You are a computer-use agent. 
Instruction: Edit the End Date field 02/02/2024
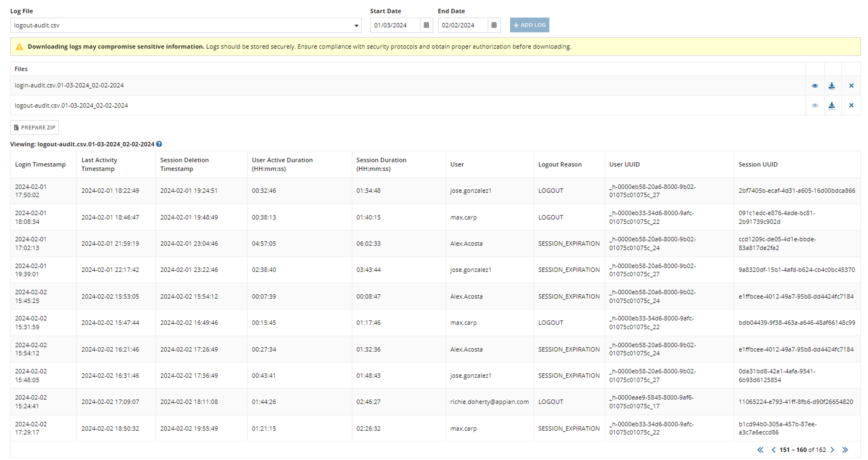tap(463, 25)
